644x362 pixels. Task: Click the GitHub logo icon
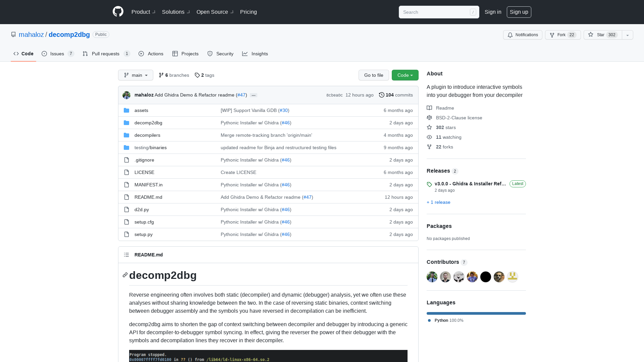[x=118, y=12]
